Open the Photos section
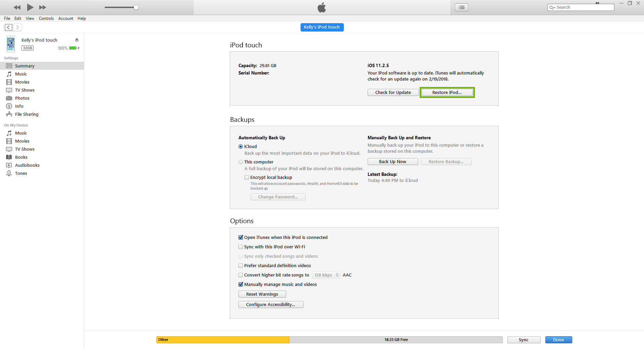The height and width of the screenshot is (349, 644). click(22, 98)
